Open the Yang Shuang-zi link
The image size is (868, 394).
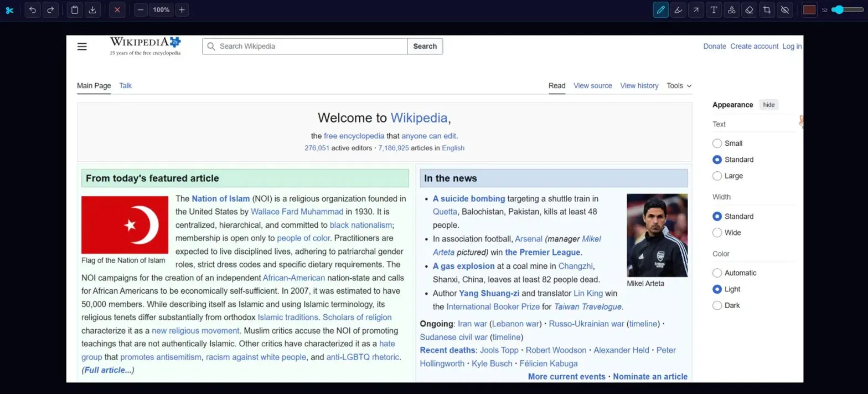pyautogui.click(x=489, y=293)
